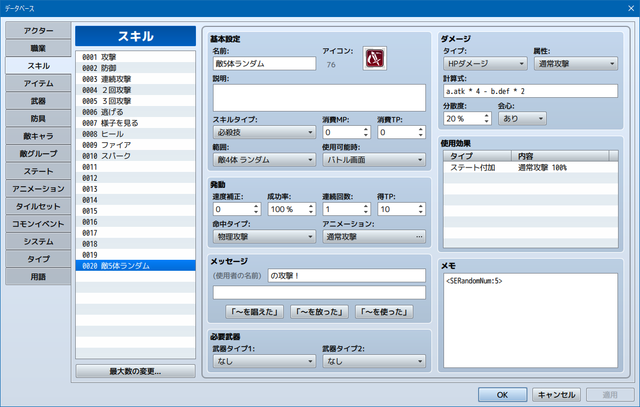The width and height of the screenshot is (640, 407).
Task: Click the 計算式 formula field
Action: (x=531, y=91)
